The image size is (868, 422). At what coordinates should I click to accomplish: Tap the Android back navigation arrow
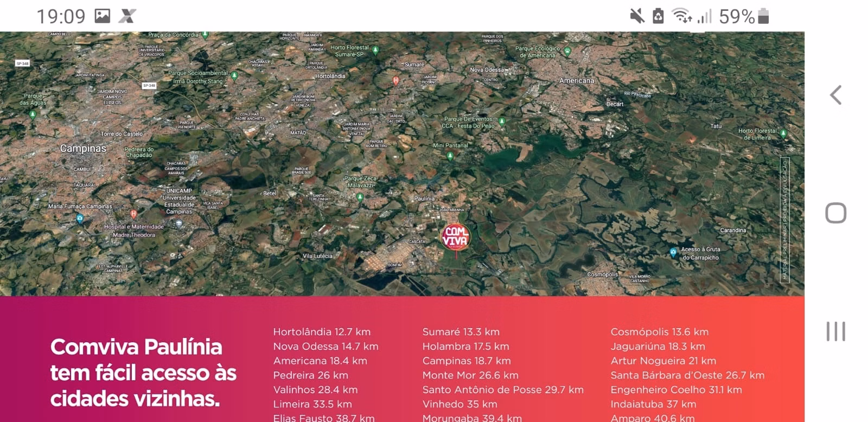click(835, 95)
